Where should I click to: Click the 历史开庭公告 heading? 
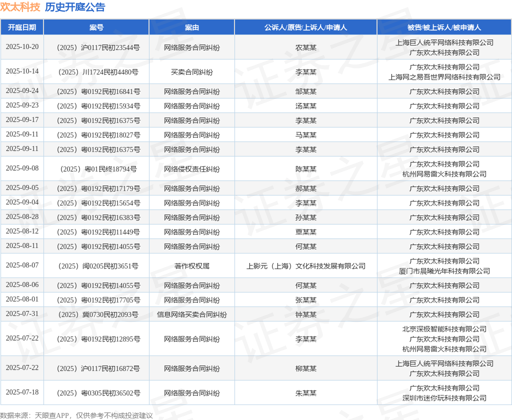[x=75, y=7]
